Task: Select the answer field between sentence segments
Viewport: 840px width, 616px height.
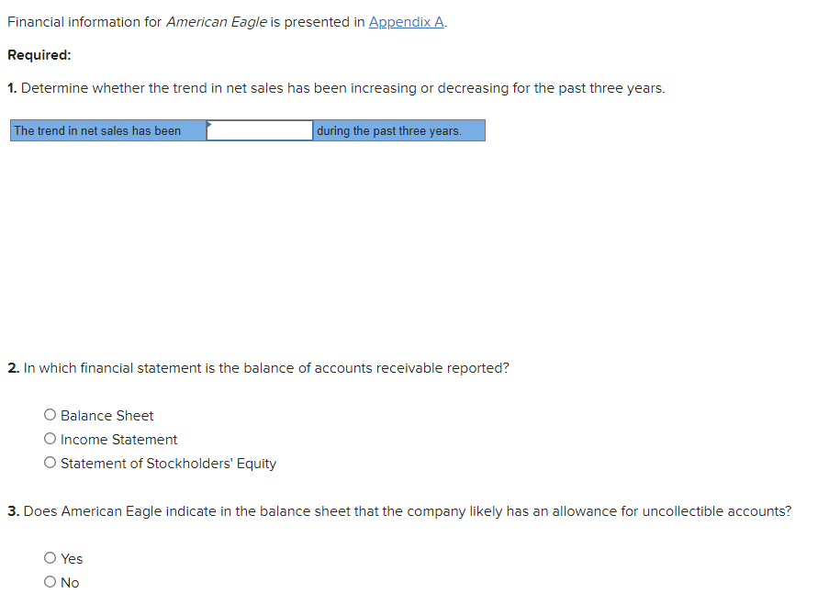Action: [260, 129]
